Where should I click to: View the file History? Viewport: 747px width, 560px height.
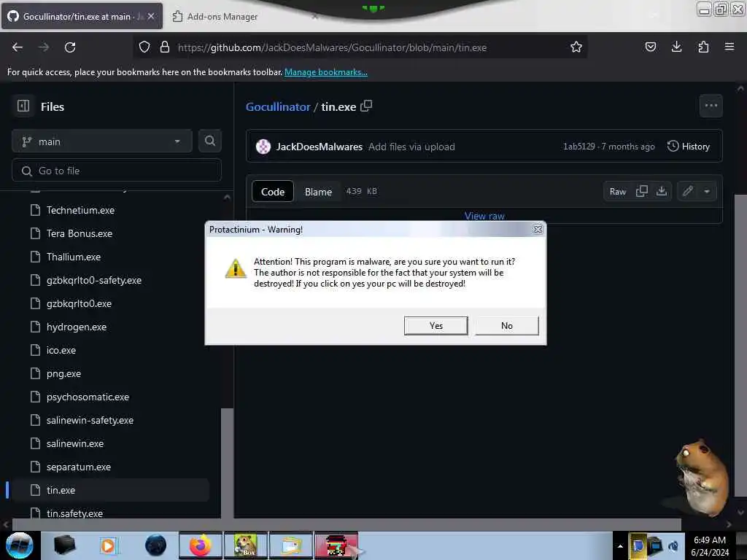pos(689,146)
